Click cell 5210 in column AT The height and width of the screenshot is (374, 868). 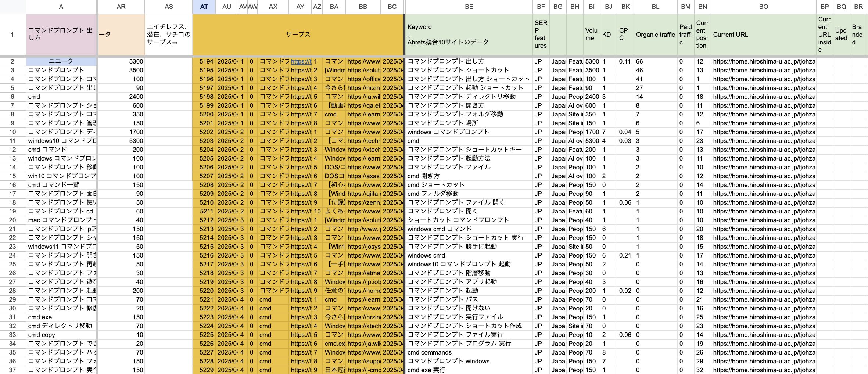click(x=204, y=202)
